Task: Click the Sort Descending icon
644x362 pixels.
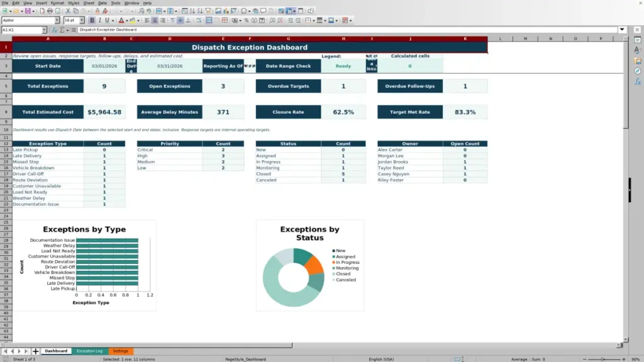Action: pos(200,11)
